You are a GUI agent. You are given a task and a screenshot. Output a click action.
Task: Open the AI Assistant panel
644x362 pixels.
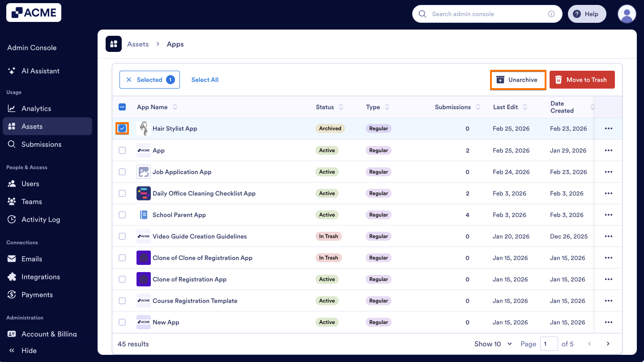(x=40, y=71)
